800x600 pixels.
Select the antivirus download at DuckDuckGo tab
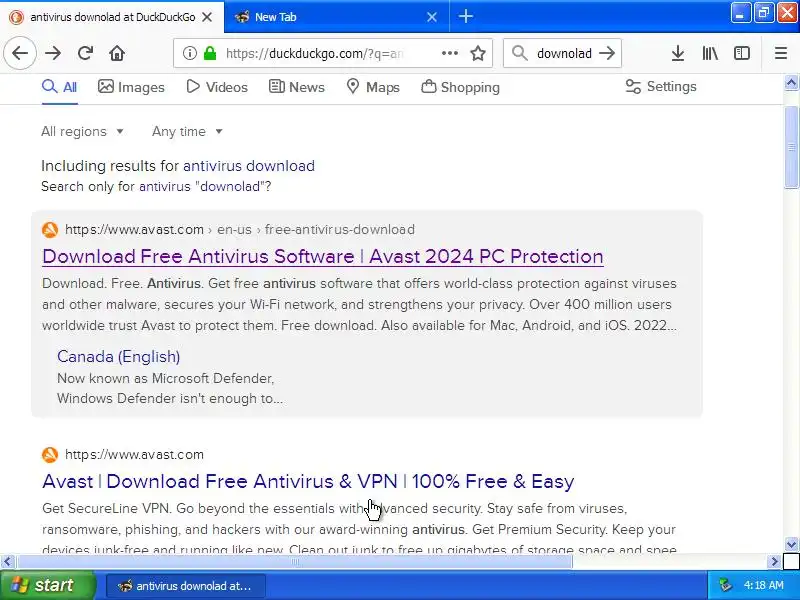coord(112,17)
